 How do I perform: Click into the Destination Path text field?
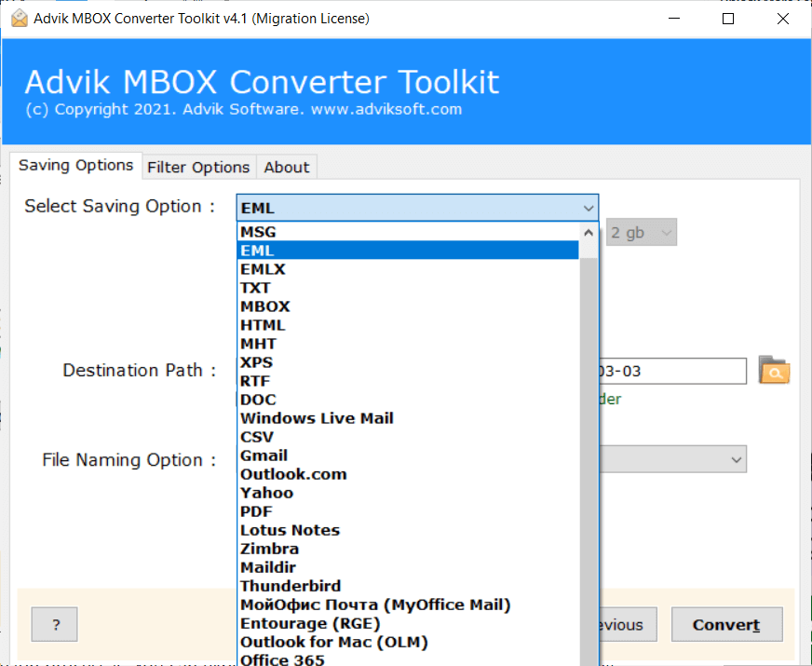672,371
